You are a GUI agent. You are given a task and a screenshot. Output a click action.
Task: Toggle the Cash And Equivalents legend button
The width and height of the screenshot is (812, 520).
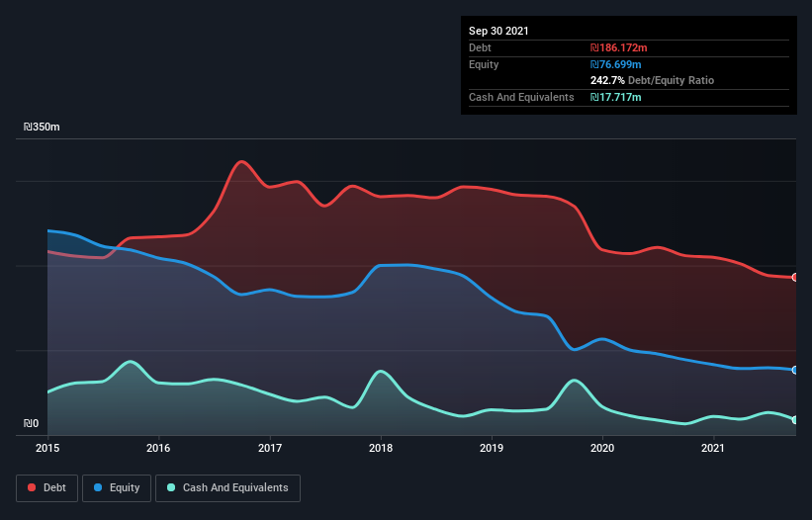pyautogui.click(x=227, y=488)
